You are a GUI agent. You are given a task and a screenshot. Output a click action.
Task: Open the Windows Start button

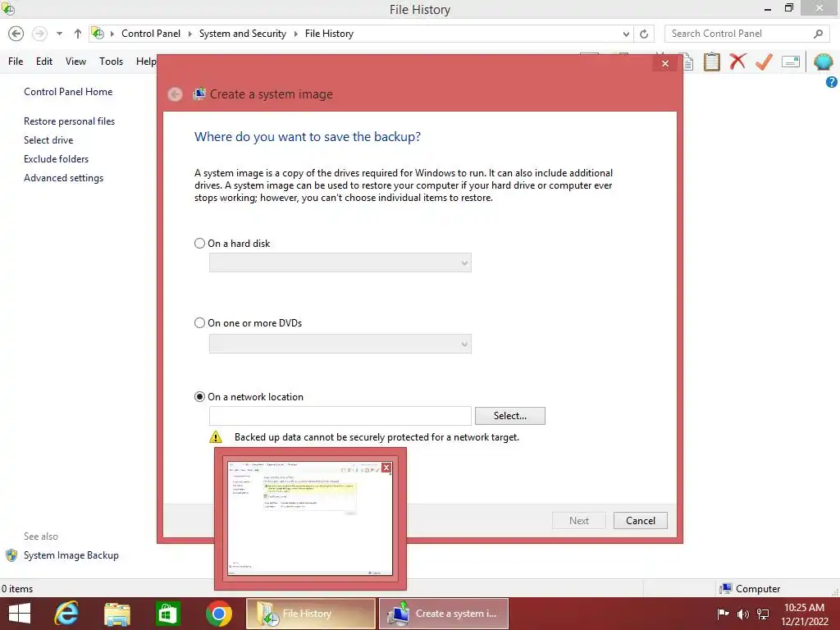click(x=20, y=614)
